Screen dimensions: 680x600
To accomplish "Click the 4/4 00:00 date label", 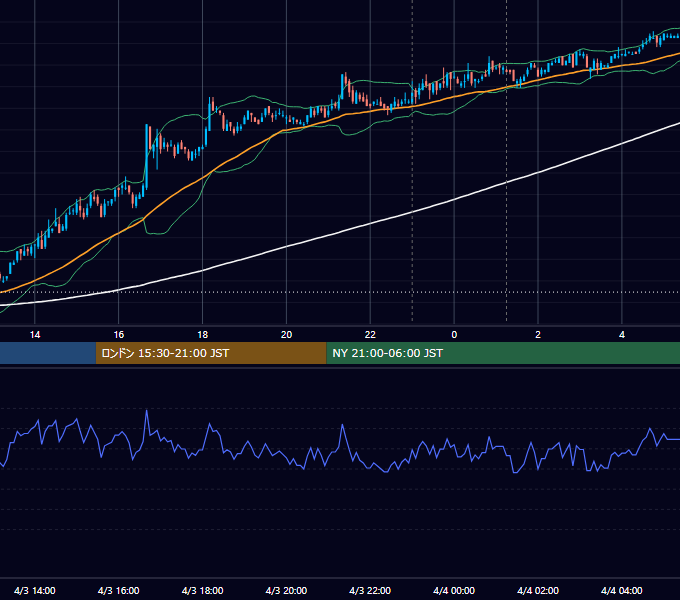I will (x=454, y=590).
